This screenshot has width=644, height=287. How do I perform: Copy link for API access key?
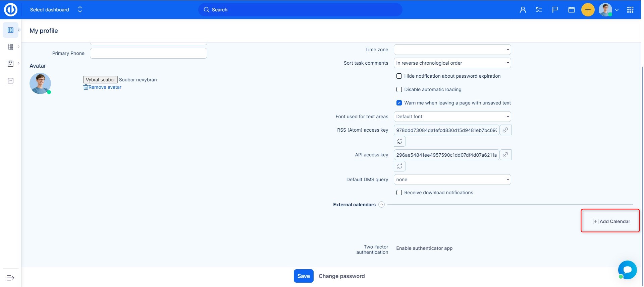[505, 155]
